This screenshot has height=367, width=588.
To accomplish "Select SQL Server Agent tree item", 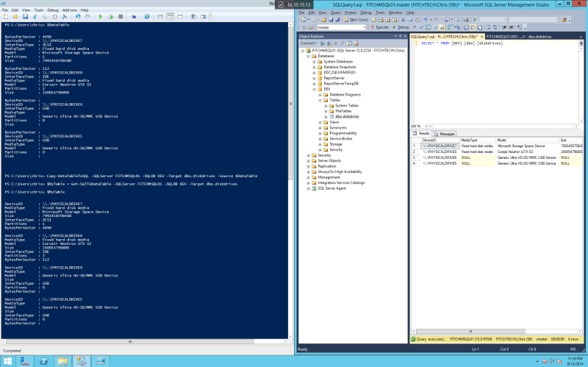I will (x=332, y=188).
